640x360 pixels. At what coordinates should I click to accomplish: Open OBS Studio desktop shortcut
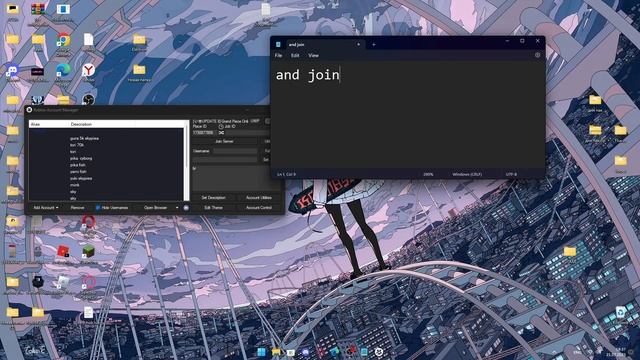88,99
